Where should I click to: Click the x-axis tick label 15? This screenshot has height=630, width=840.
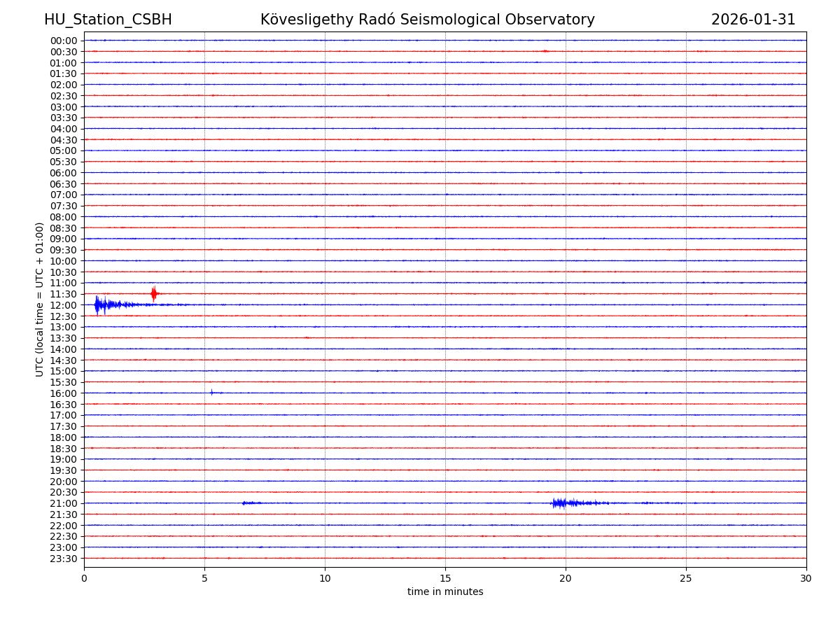[x=445, y=579]
